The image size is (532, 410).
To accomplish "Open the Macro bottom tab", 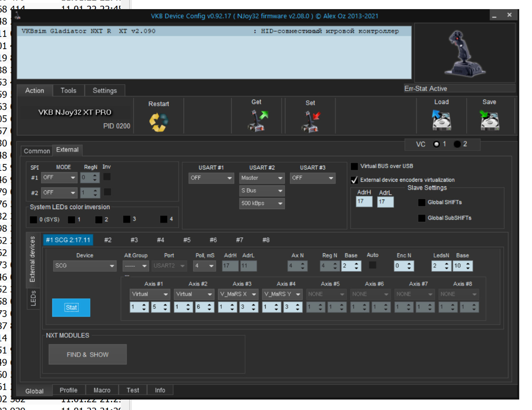I will (102, 390).
